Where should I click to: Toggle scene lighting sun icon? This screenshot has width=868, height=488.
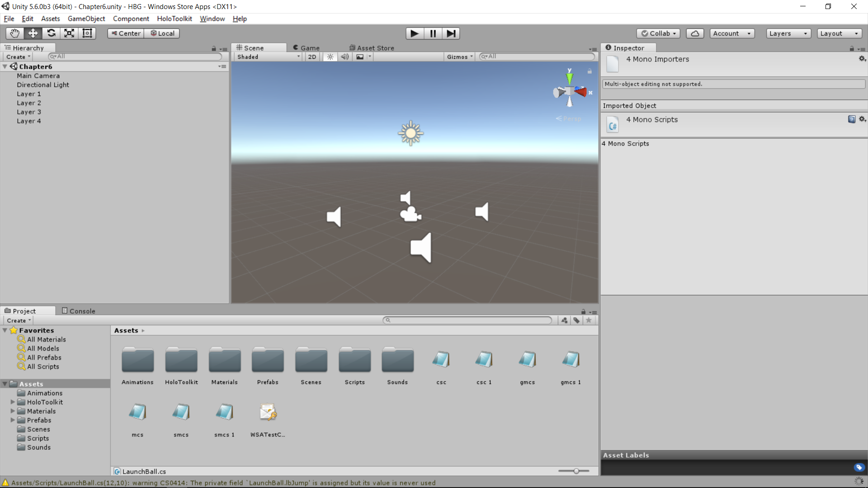(330, 57)
